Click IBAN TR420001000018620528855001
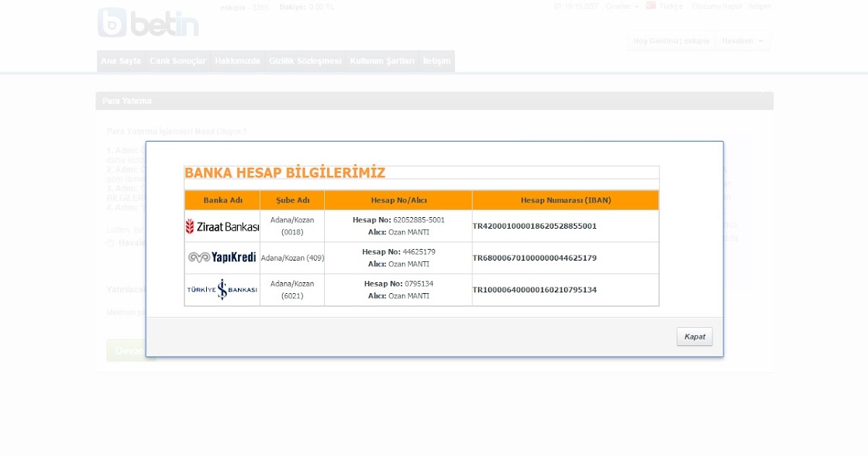868x456 pixels. click(535, 226)
